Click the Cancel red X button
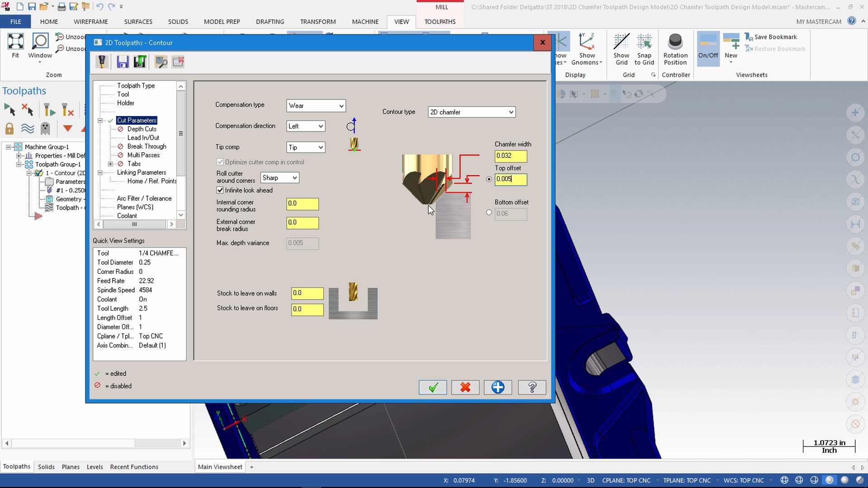This screenshot has height=488, width=868. tap(465, 387)
